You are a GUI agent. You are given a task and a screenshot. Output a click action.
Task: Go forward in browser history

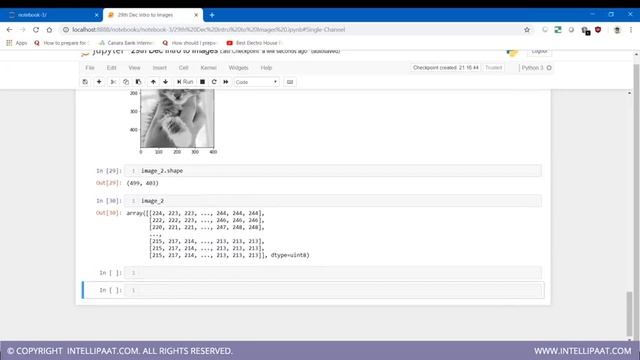[x=22, y=30]
